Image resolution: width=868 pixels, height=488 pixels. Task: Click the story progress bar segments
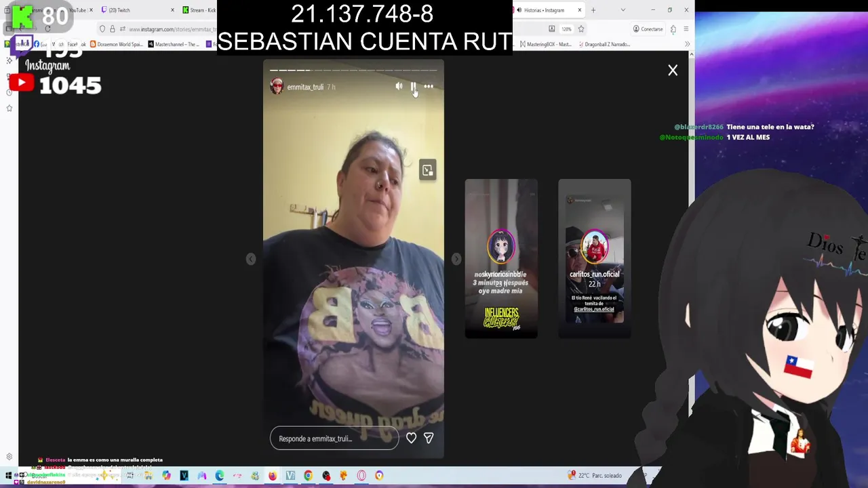point(353,70)
